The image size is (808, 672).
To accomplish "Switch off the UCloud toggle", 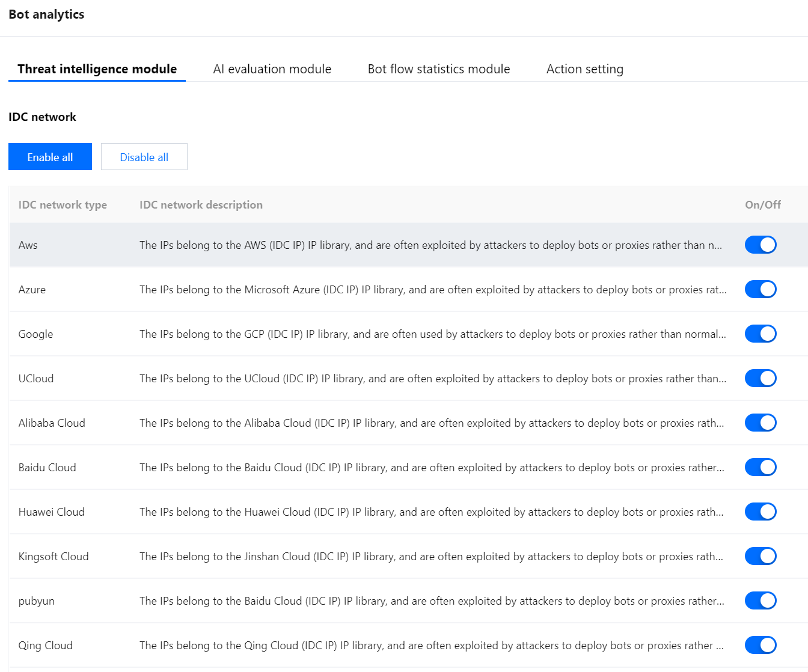I will [761, 378].
